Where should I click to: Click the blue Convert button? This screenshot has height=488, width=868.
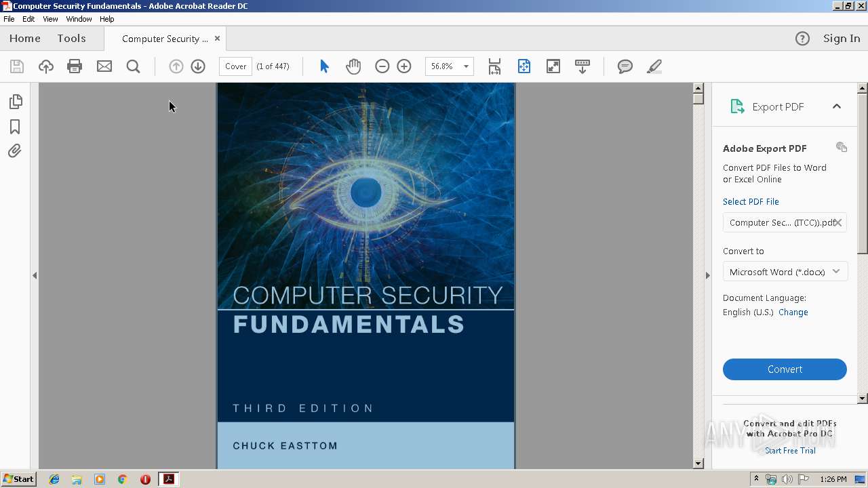click(785, 369)
